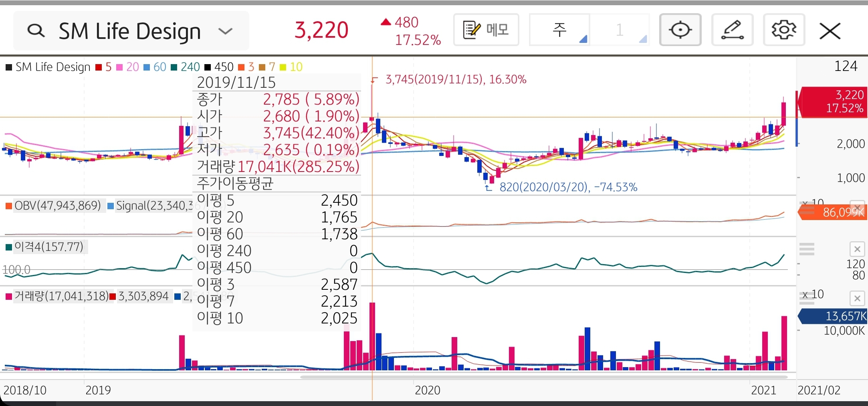The image size is (868, 406).
Task: Click the 종가 2,785 closing price row
Action: tap(277, 99)
